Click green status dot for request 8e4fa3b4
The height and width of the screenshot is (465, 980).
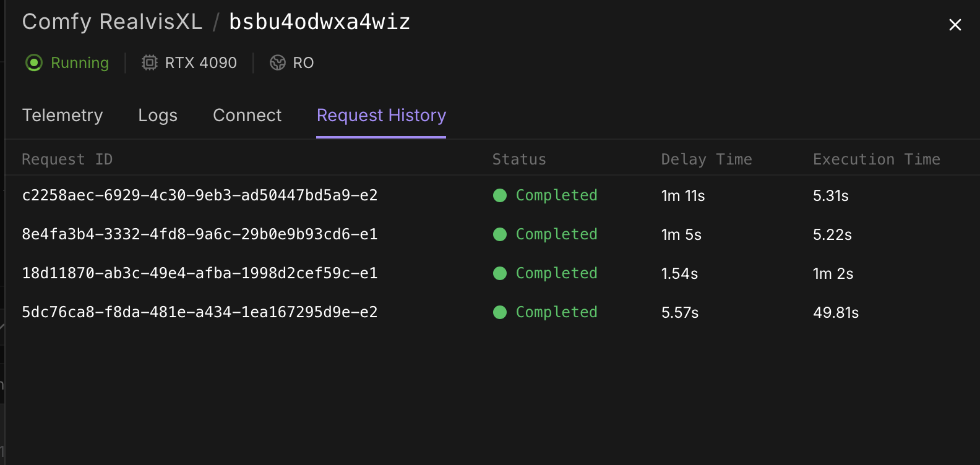(x=500, y=234)
